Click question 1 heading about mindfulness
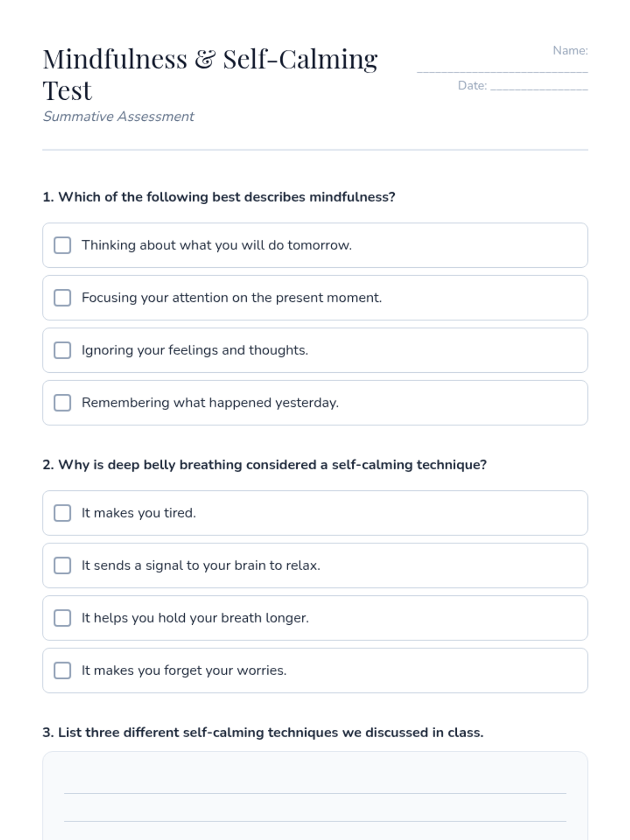 click(218, 197)
